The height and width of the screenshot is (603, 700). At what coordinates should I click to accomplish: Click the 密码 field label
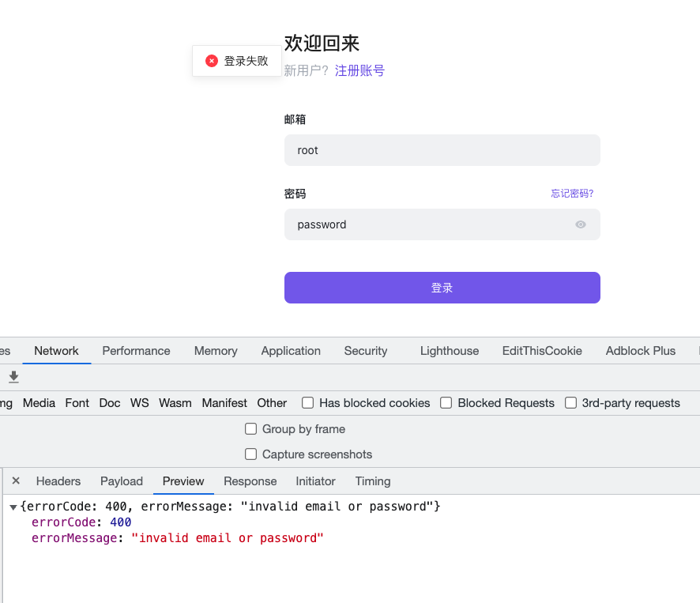(x=295, y=194)
